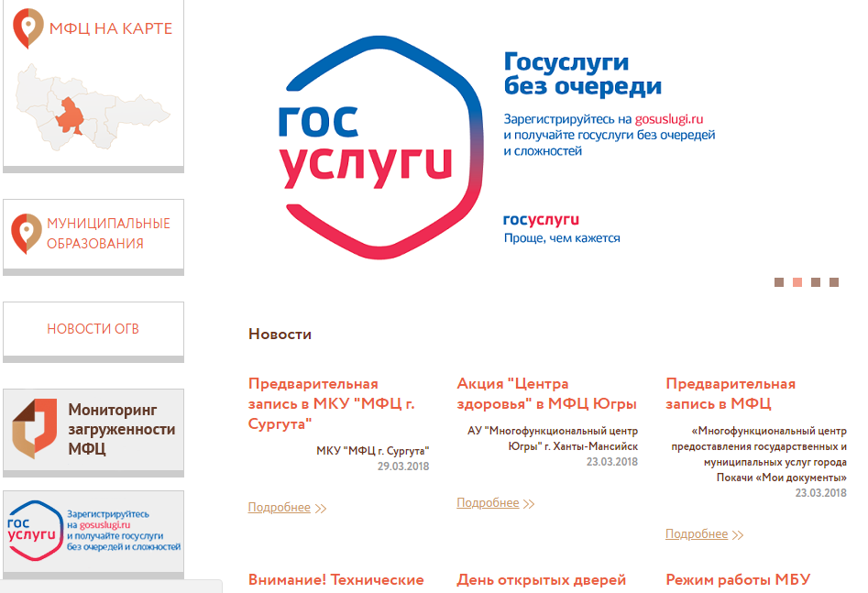Open МУНИЦИПАЛЬНЫЕ ОБРАЗОВАНИЯ section
Image resolution: width=868 pixels, height=593 pixels.
(x=108, y=233)
